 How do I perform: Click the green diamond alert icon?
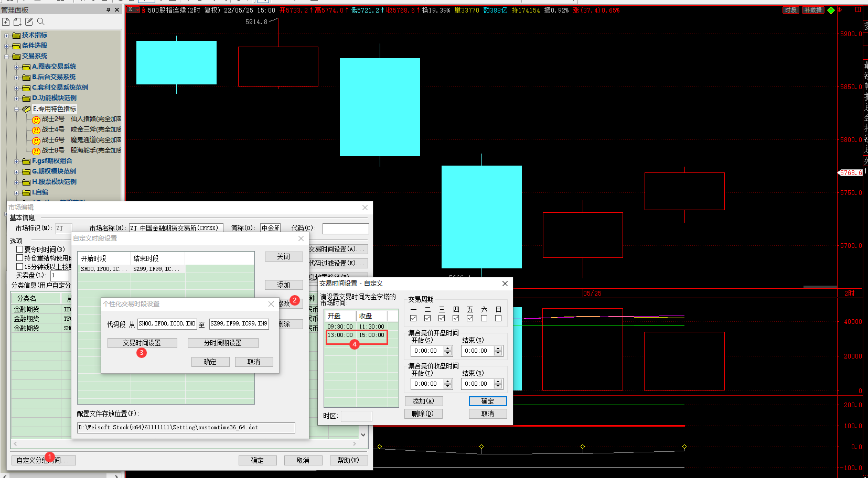point(831,10)
